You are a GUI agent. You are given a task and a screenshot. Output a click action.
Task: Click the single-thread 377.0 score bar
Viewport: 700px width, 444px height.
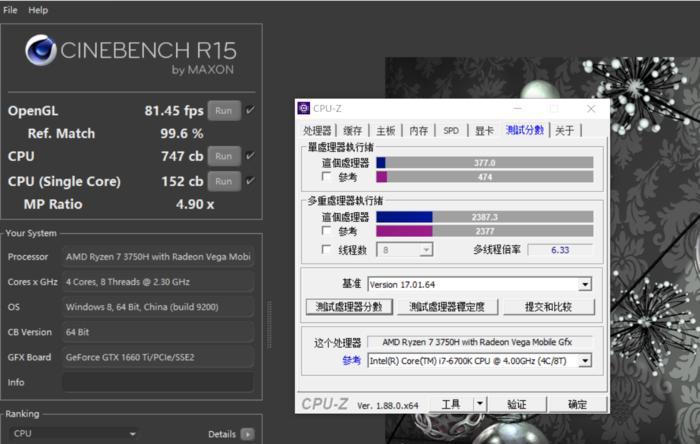click(485, 163)
